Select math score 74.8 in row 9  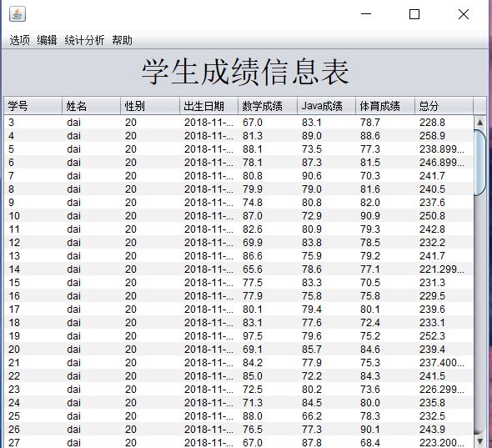click(268, 203)
